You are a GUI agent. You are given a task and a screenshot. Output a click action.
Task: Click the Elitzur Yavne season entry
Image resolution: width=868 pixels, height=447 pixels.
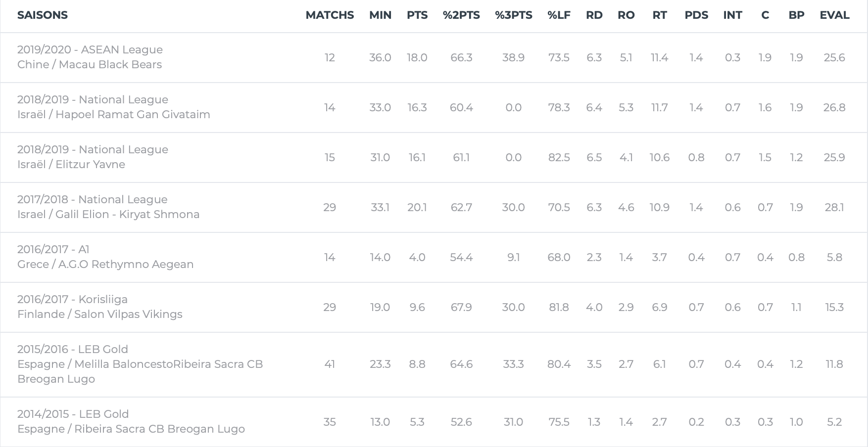(x=434, y=158)
